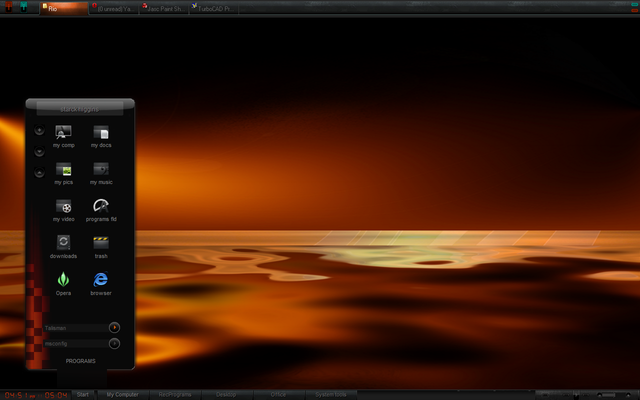Click the msconfig text field
640x400 pixels.
[x=76, y=344]
